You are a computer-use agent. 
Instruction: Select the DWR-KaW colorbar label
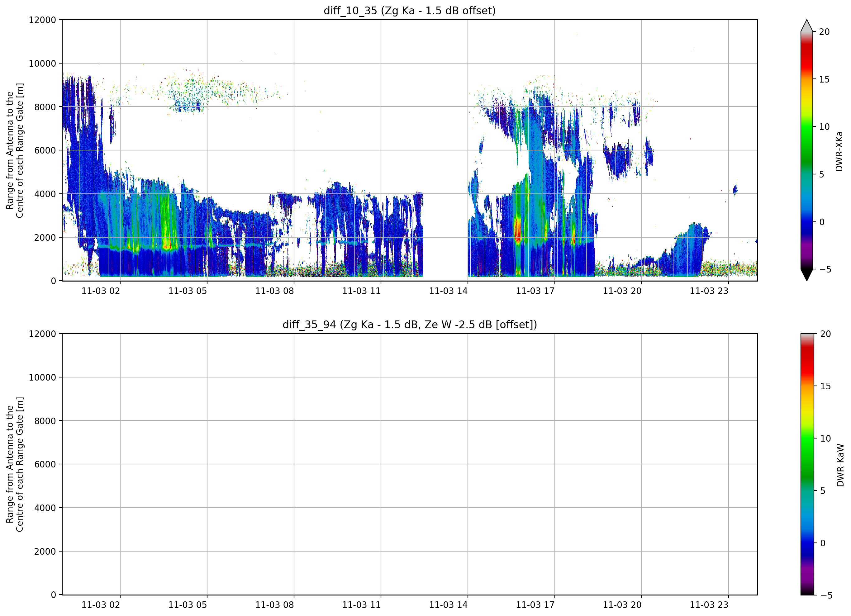pyautogui.click(x=840, y=465)
